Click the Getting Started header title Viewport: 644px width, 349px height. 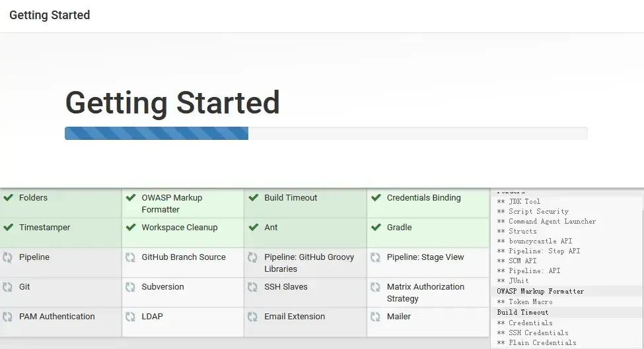pyautogui.click(x=50, y=15)
